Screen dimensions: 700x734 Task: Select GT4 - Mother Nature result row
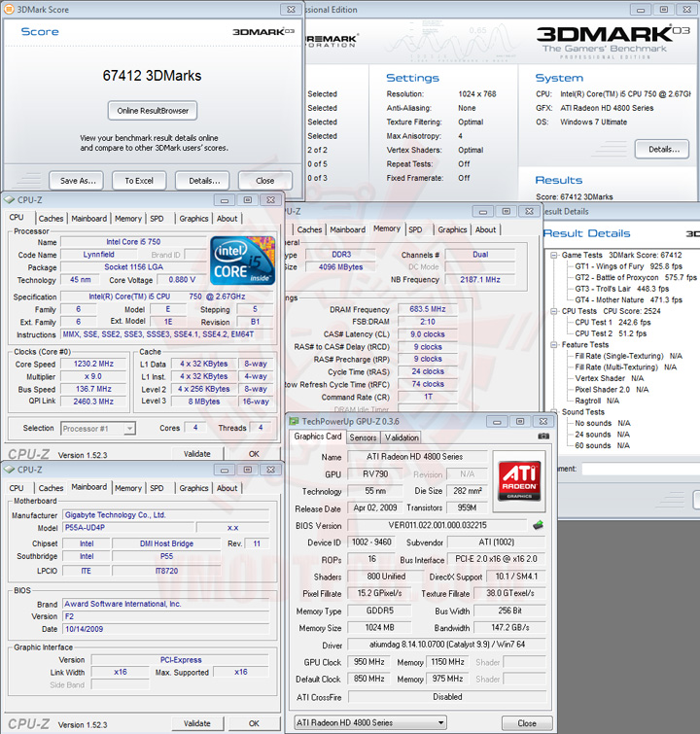(x=628, y=300)
